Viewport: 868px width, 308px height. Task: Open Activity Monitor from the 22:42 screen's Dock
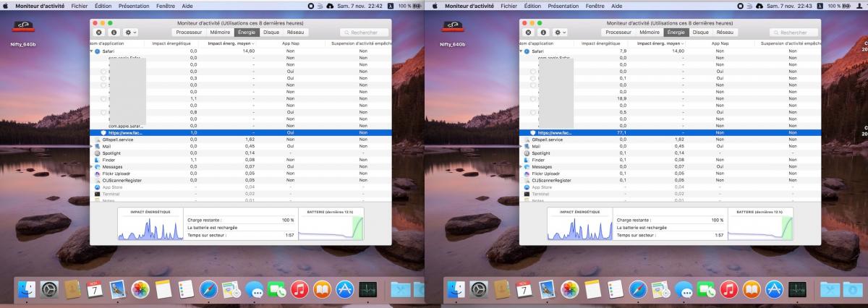[x=367, y=289]
